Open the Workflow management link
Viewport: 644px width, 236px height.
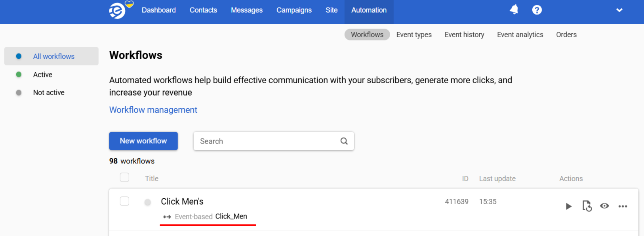click(153, 110)
